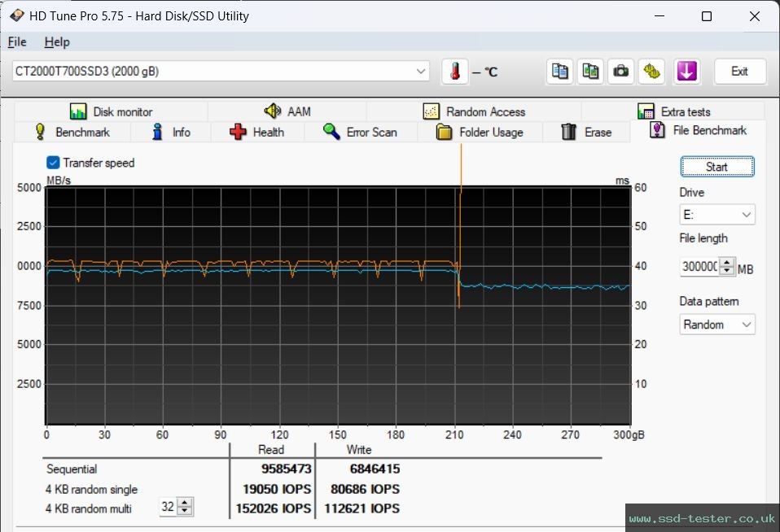Viewport: 780px width, 532px height.
Task: Click the Sequential row label
Action: 72,469
